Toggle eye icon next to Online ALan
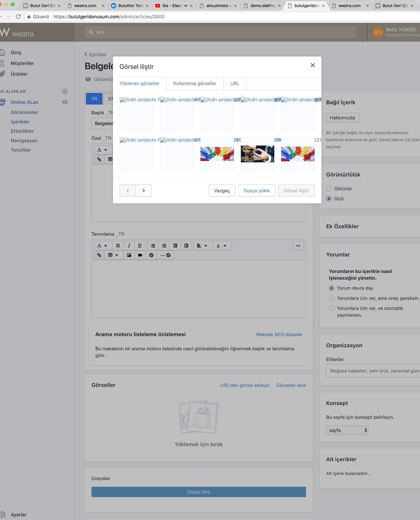Screen dimensions: 420x520 coord(65,102)
